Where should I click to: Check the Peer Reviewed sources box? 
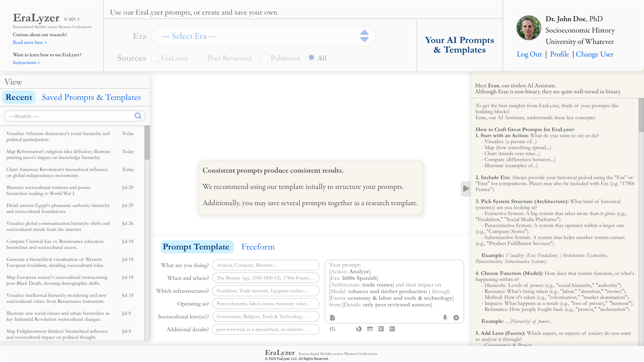click(x=201, y=58)
